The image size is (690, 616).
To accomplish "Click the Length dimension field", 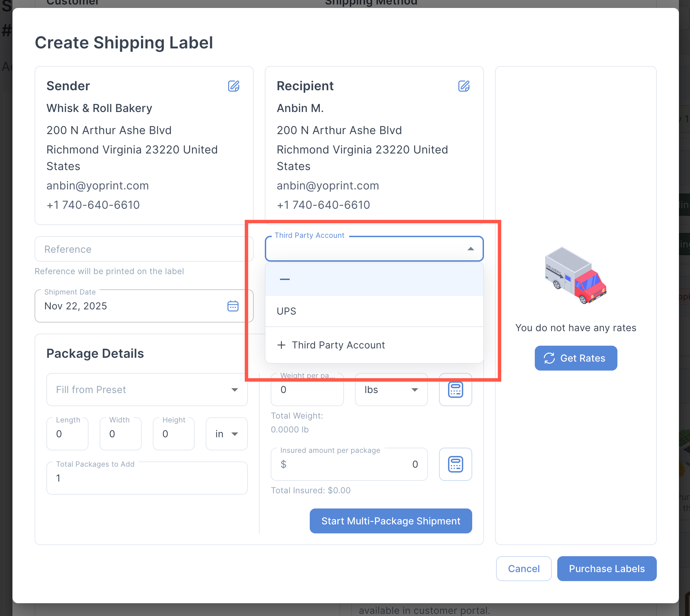I will tap(67, 434).
